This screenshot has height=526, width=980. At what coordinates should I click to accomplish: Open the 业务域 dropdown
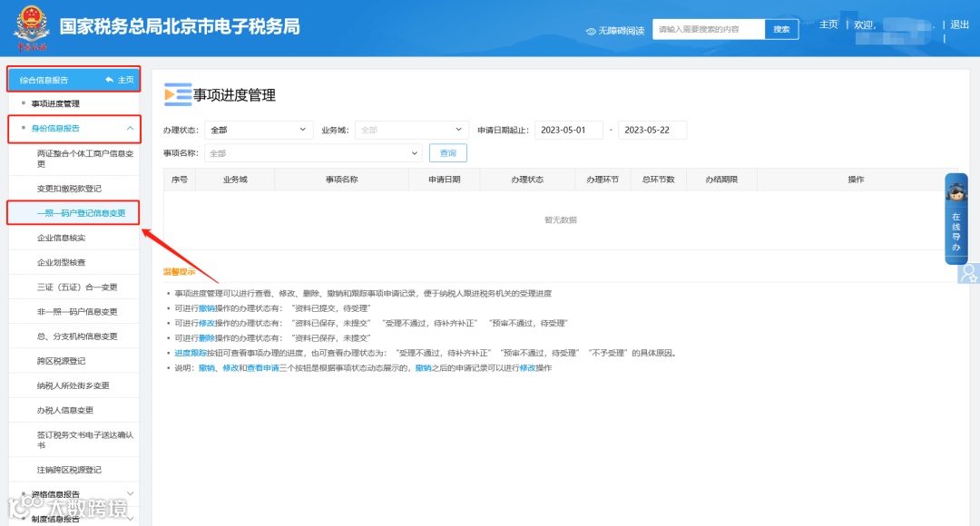tap(411, 130)
